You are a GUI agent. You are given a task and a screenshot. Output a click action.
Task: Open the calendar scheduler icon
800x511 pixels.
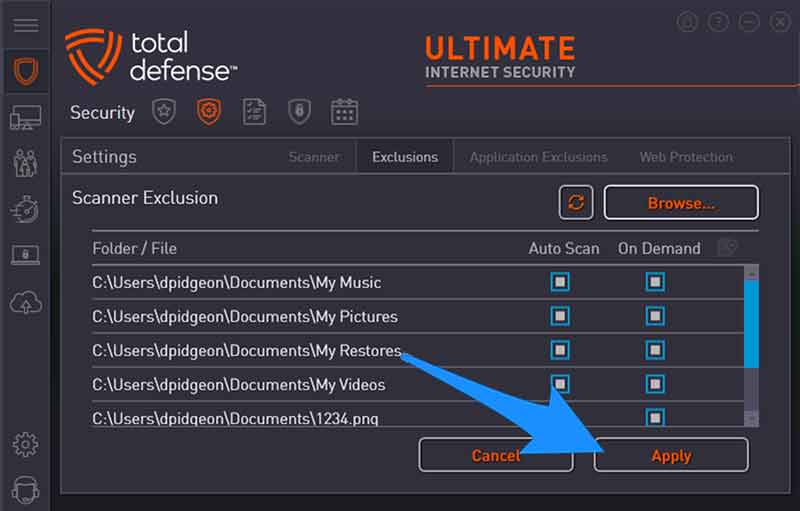(344, 112)
